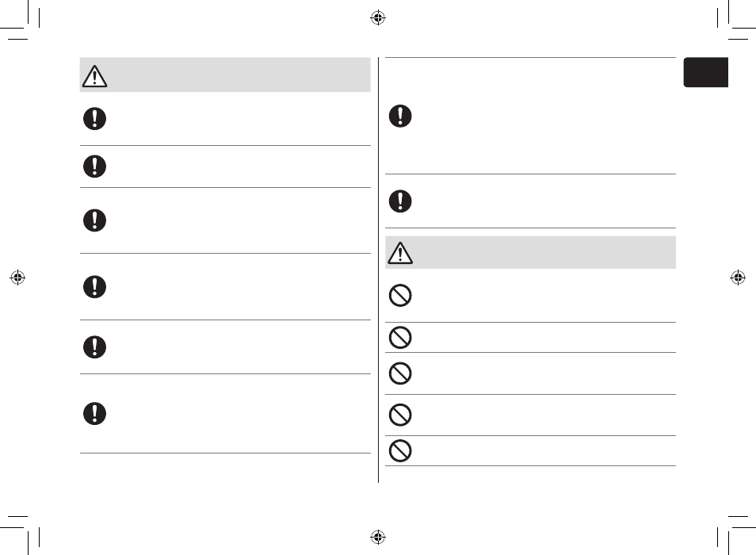Click the last exclamation icon in the left column
Viewport: 756px width, 555px height.
click(x=94, y=414)
